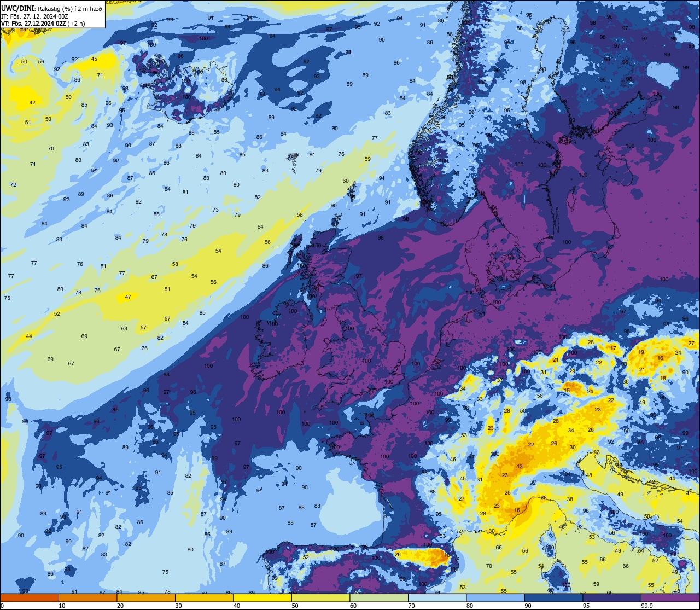Click the '37' humidity value on map

[499, 380]
